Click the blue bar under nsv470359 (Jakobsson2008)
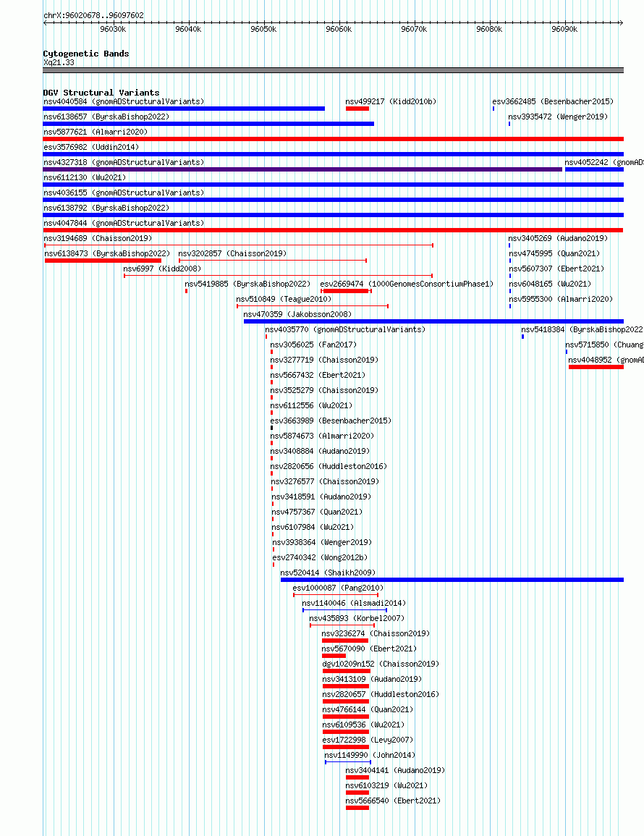This screenshot has height=836, width=644. click(x=433, y=321)
